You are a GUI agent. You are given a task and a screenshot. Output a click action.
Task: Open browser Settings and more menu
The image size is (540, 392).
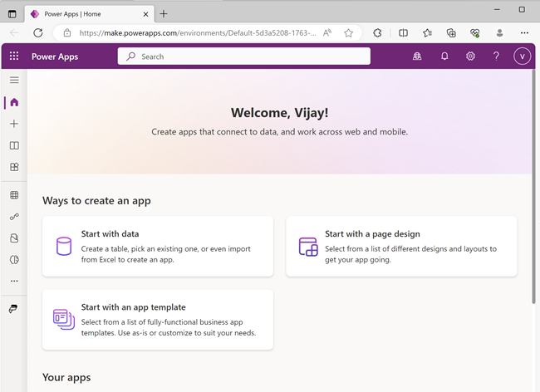(x=524, y=33)
